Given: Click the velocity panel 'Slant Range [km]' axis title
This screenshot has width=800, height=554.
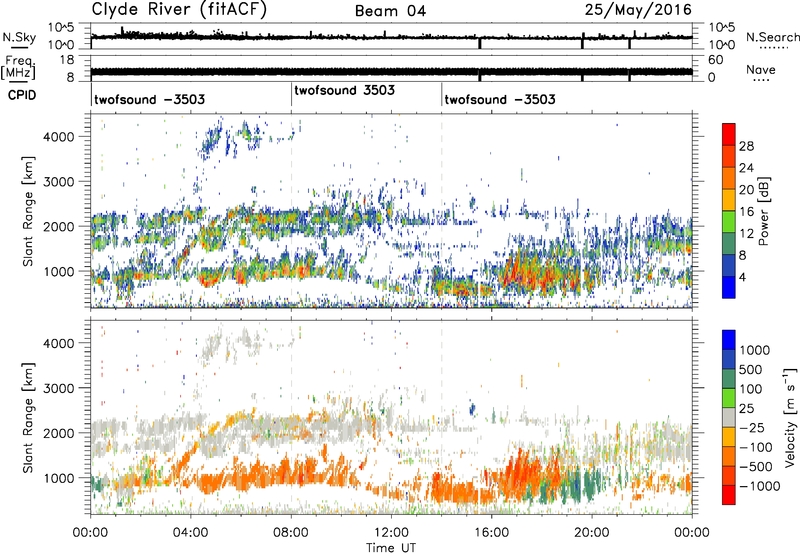Looking at the screenshot, I should 28,418.
